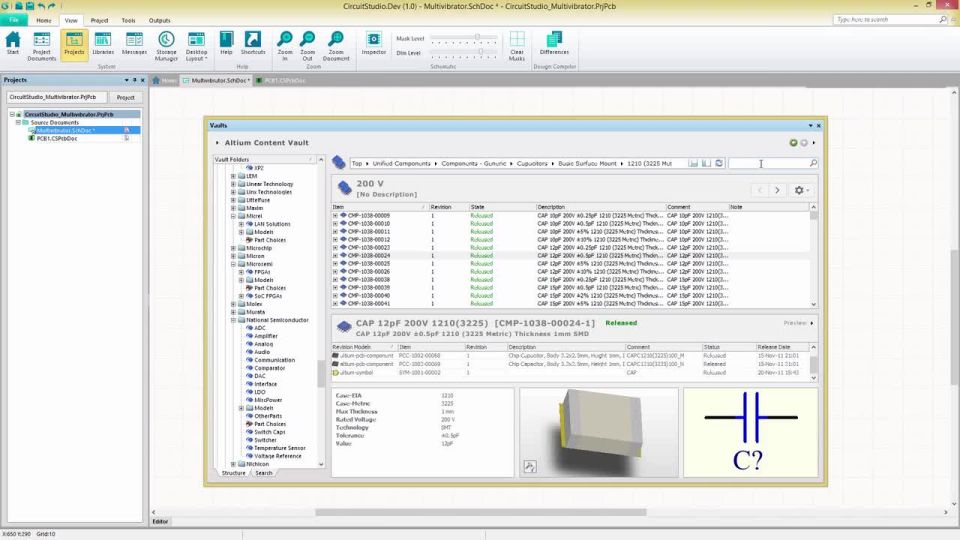Click the Clear Masks icon
The width and height of the screenshot is (960, 540).
click(x=517, y=46)
